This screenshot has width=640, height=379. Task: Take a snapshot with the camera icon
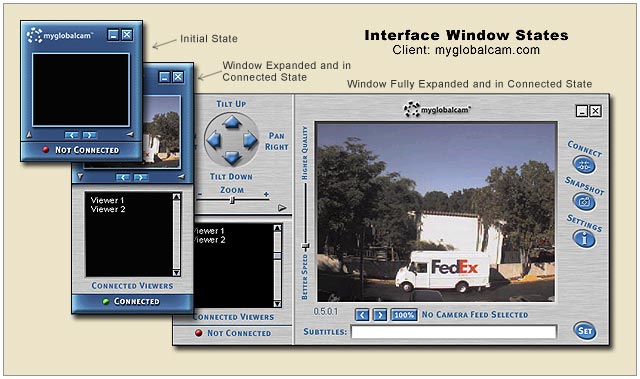click(x=584, y=202)
